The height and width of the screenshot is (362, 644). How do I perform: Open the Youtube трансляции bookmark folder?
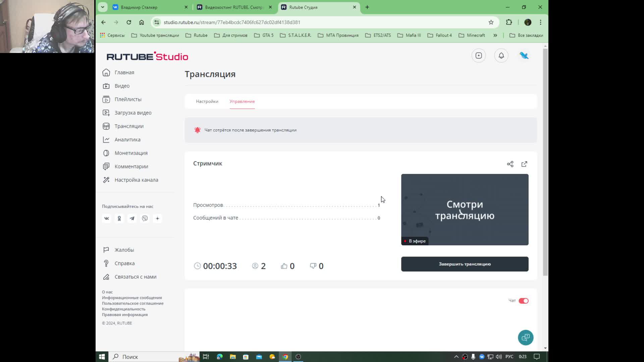(155, 35)
